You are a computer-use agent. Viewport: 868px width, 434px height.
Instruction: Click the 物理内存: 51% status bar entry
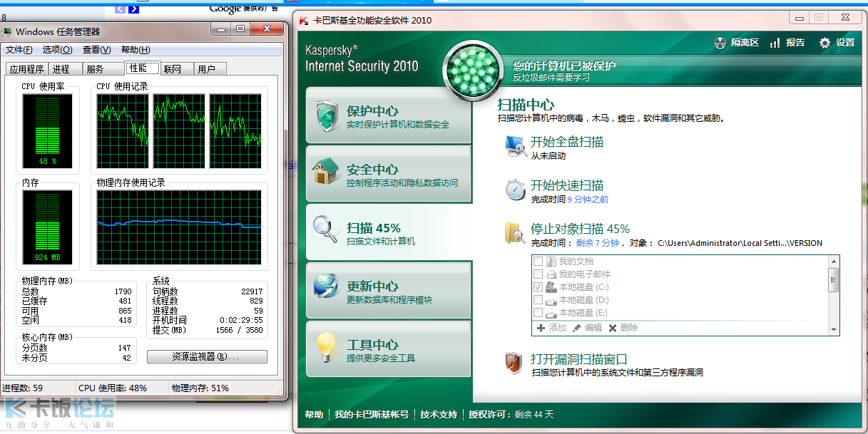point(200,388)
